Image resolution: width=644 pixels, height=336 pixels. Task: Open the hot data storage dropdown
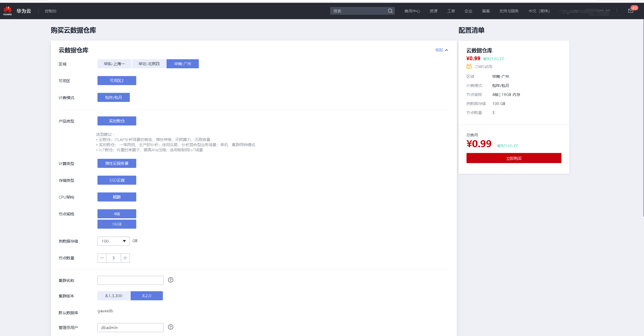tap(113, 241)
